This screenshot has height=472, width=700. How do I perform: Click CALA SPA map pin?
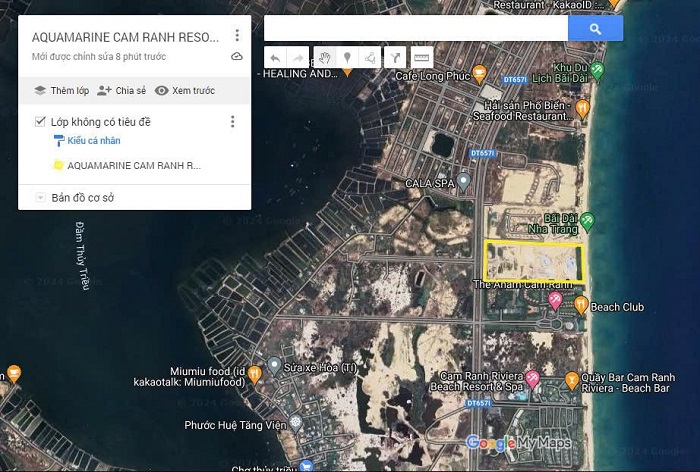point(464,181)
